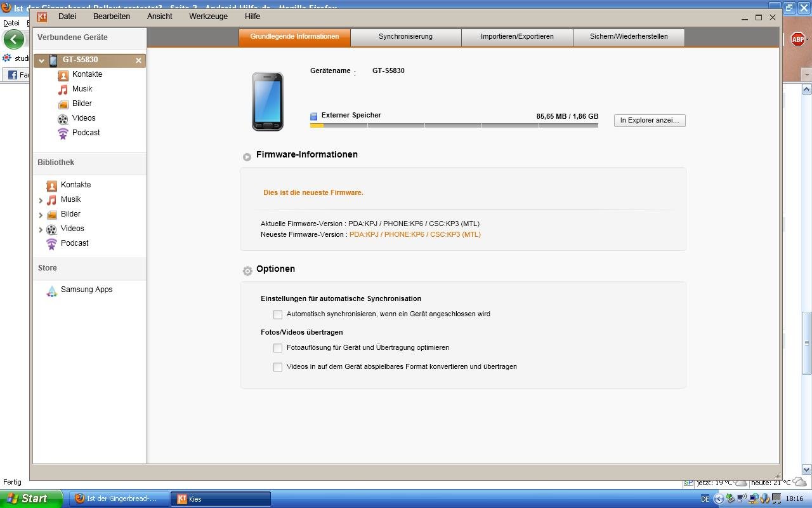Open Samsung Apps store icon
Image resolution: width=812 pixels, height=508 pixels.
pos(51,290)
